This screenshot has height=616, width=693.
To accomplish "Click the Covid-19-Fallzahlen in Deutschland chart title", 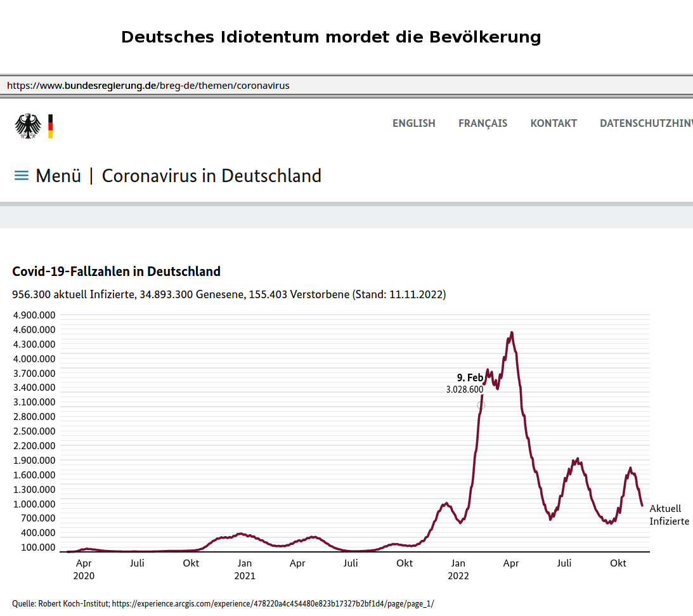I will (x=116, y=271).
